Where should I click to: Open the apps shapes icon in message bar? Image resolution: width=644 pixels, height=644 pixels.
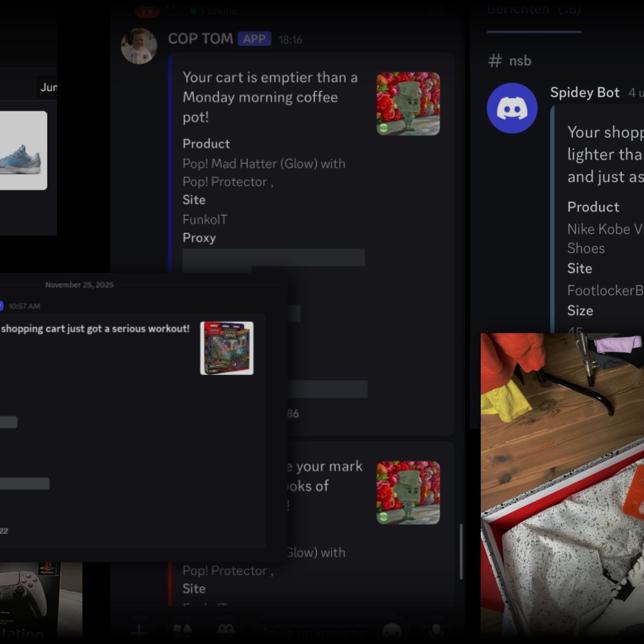(182, 631)
